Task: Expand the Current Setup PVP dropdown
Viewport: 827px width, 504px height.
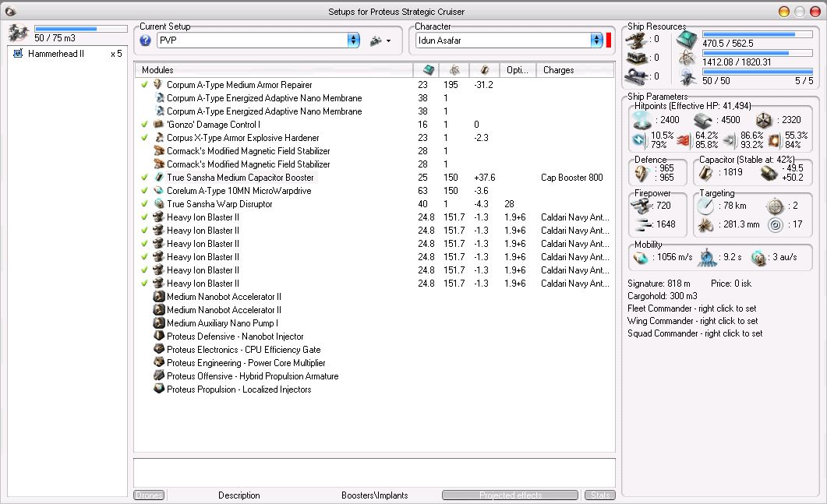Action: 353,41
